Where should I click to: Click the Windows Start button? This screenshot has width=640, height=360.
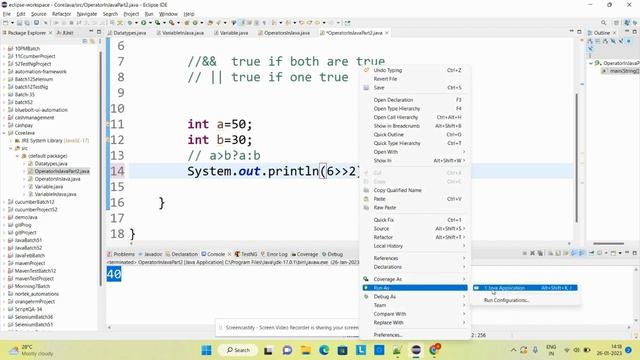pos(207,350)
